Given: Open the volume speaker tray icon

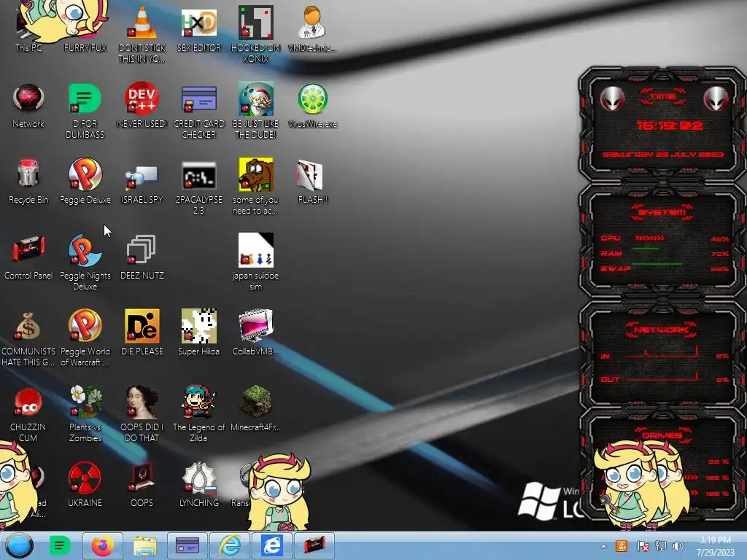Looking at the screenshot, I should pyautogui.click(x=678, y=546).
